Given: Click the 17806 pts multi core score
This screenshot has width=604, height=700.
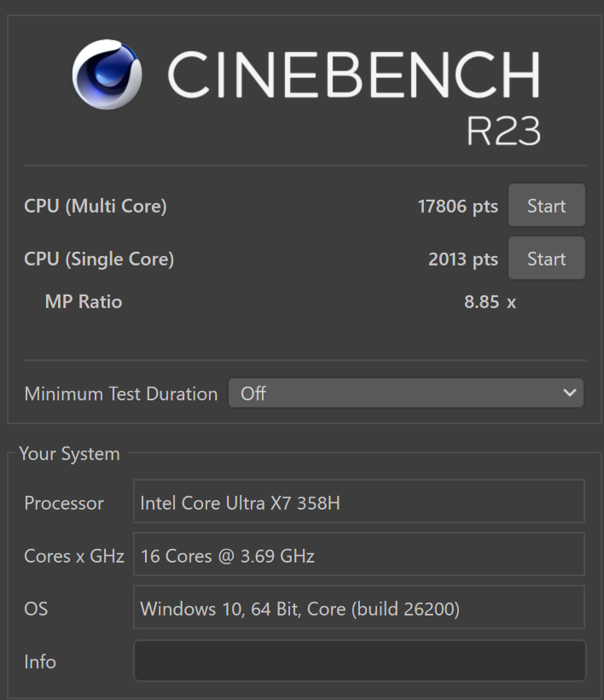Looking at the screenshot, I should click(x=457, y=207).
